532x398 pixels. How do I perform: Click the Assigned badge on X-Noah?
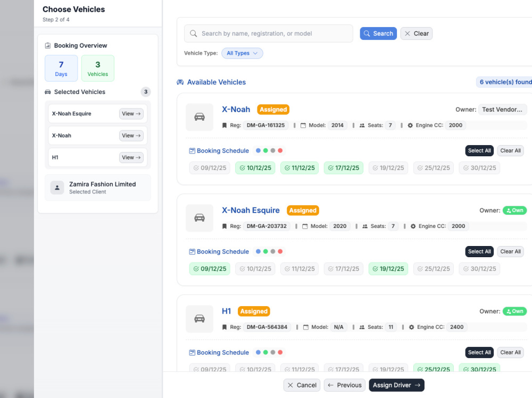coord(273,109)
